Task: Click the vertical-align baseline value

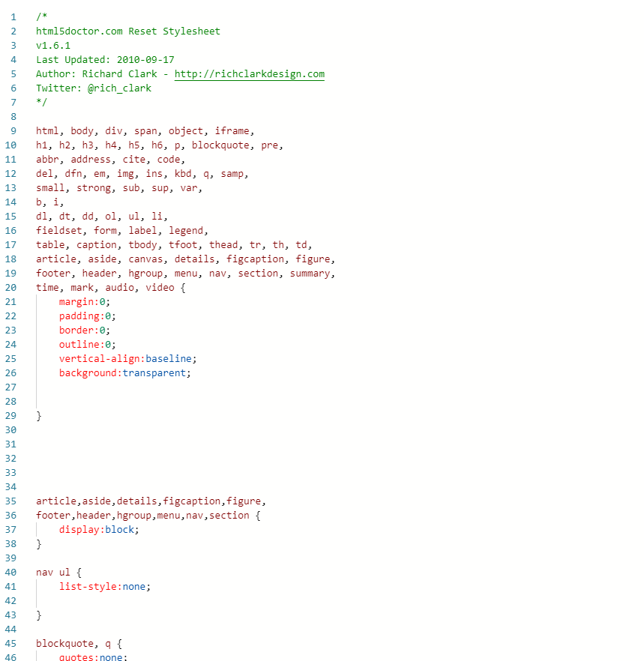Action: (x=168, y=359)
